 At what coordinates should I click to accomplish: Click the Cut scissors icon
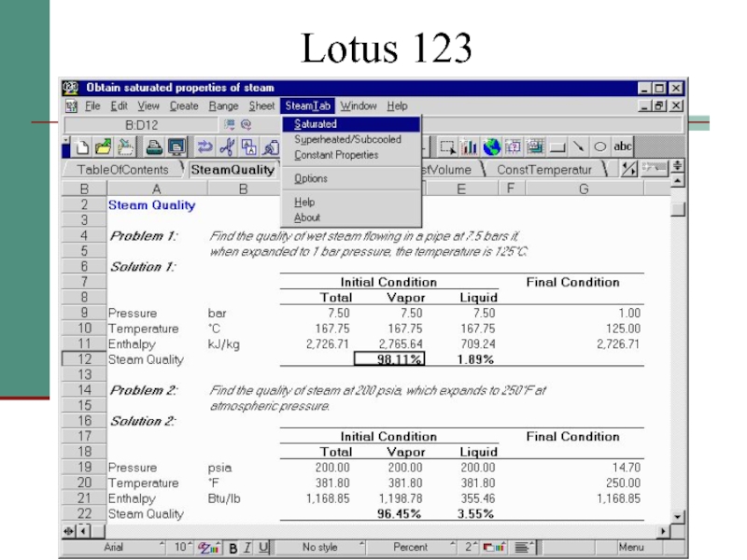click(x=227, y=147)
